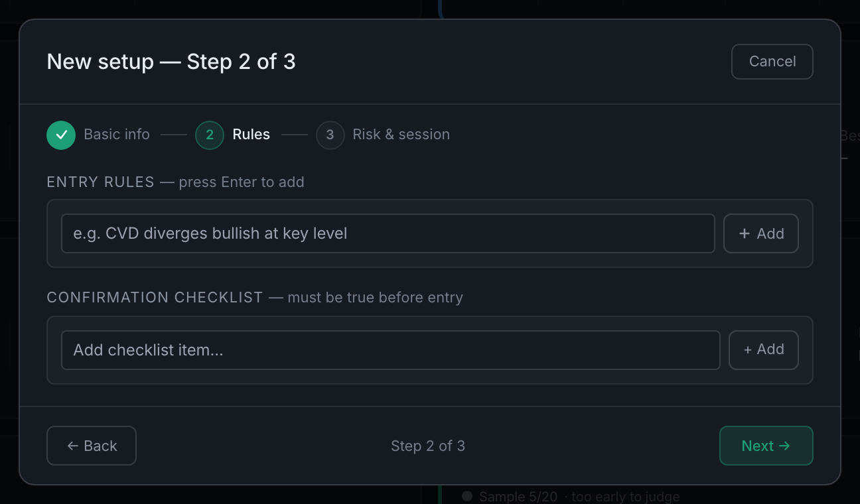Click the left arrow on Back button
Screen dimensions: 860x504
73,446
